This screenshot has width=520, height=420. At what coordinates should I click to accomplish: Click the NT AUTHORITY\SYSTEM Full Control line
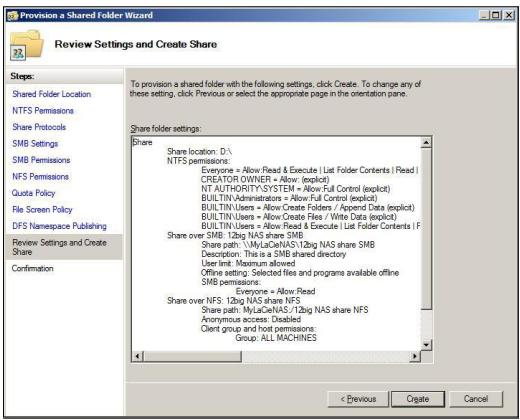[x=295, y=189]
